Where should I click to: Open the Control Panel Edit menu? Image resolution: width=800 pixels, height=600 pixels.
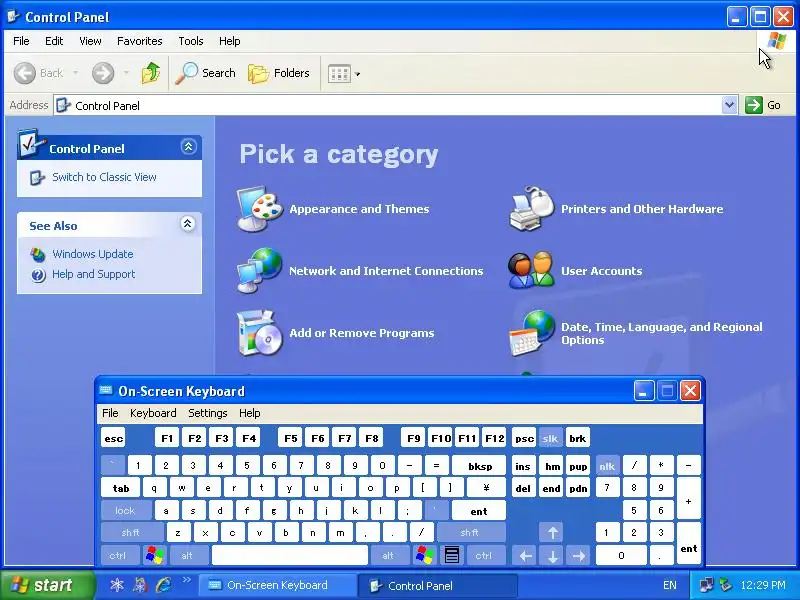(x=54, y=41)
